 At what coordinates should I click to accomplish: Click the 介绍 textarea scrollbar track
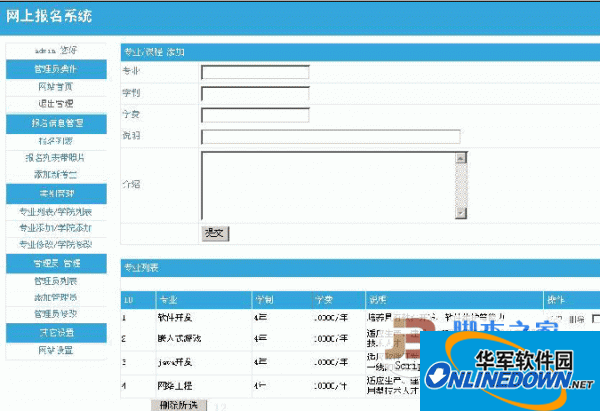point(461,186)
